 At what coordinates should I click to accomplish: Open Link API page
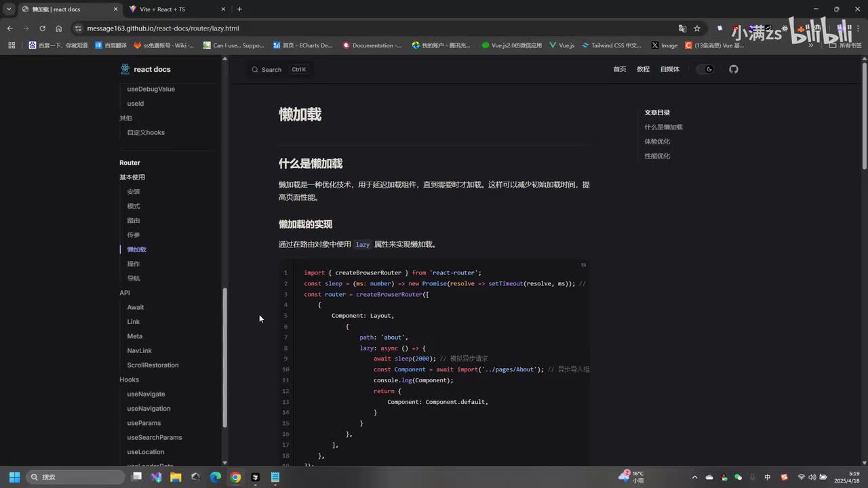(x=134, y=322)
